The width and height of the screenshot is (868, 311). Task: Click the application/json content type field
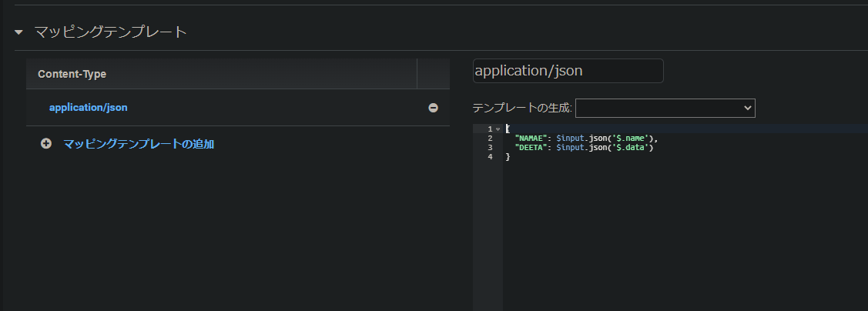[x=568, y=71]
